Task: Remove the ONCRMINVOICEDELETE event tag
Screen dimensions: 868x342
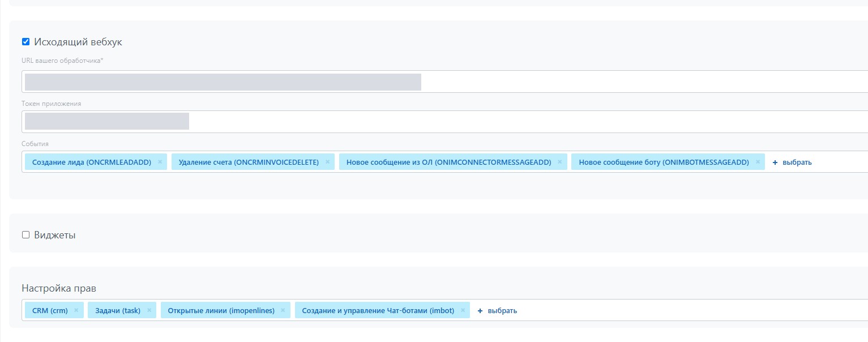Action: tap(327, 162)
